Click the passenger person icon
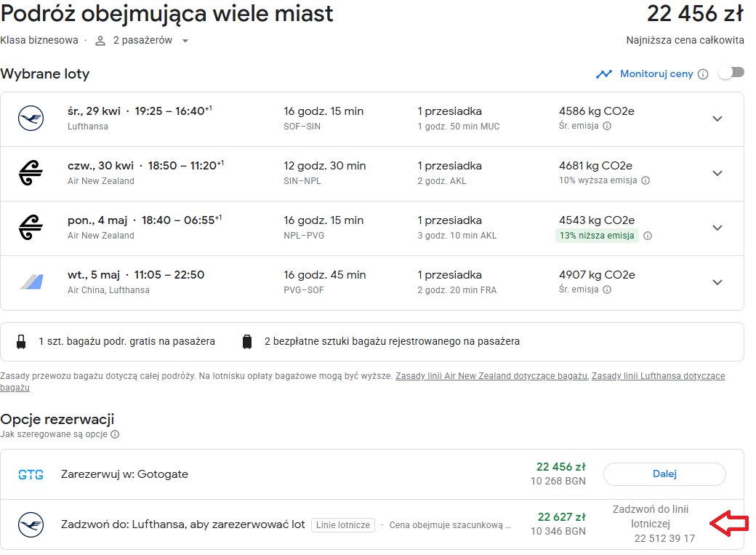756x555 pixels. (100, 41)
